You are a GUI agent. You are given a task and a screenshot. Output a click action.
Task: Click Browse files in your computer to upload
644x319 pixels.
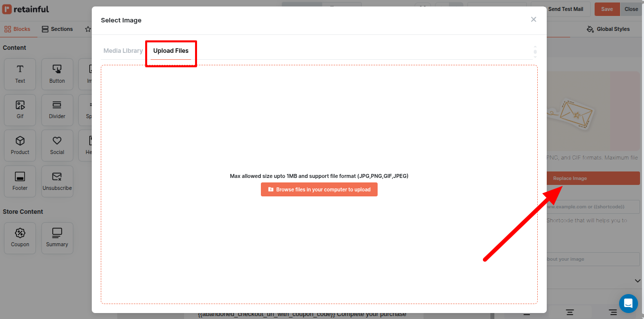(x=319, y=189)
